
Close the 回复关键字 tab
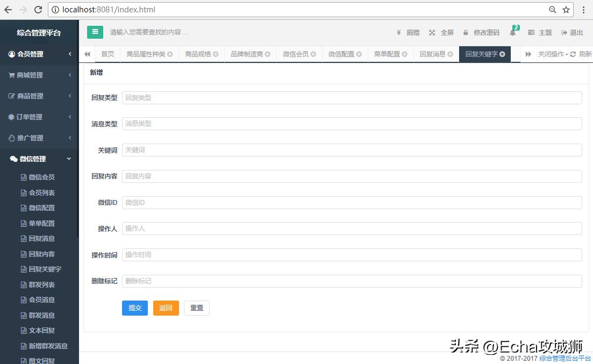point(502,54)
